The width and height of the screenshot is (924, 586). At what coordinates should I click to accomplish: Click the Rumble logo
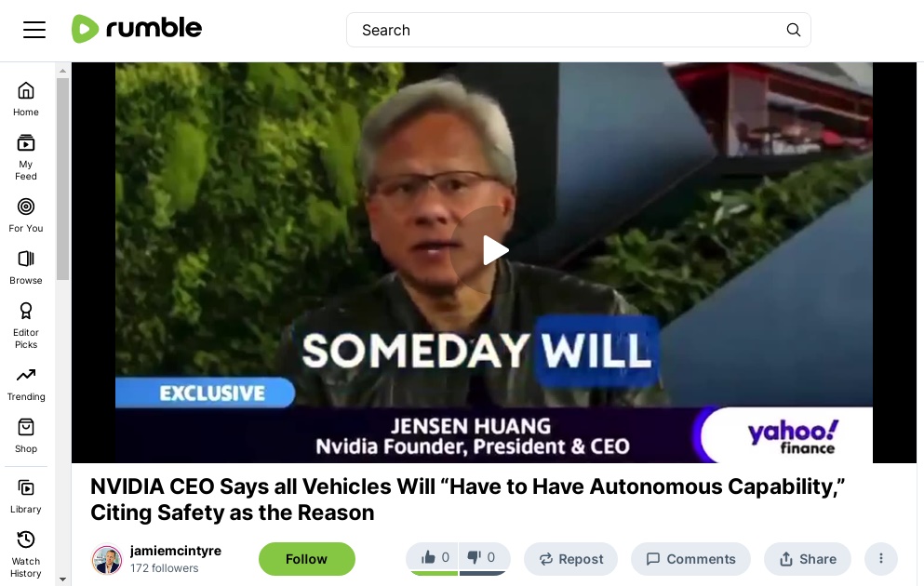(137, 29)
